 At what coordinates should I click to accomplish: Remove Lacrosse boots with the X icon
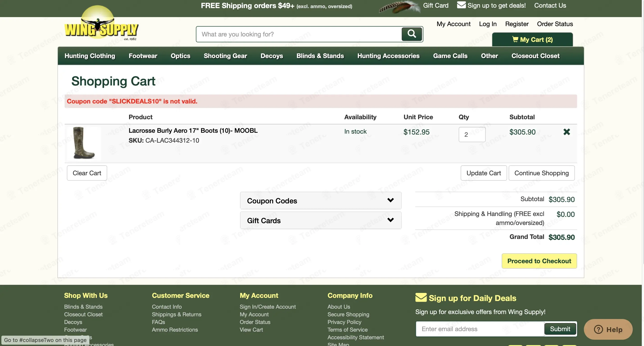[x=567, y=132]
